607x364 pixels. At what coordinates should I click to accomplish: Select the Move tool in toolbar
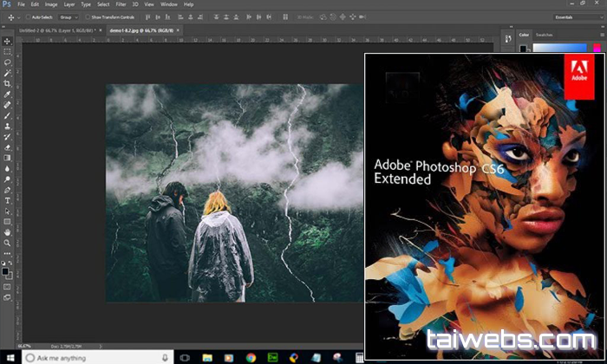tap(7, 41)
